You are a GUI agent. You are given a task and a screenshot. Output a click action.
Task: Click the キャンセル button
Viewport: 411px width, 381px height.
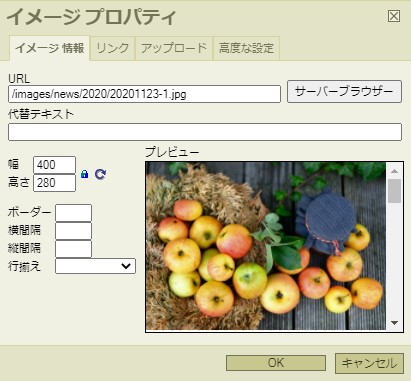(x=369, y=363)
